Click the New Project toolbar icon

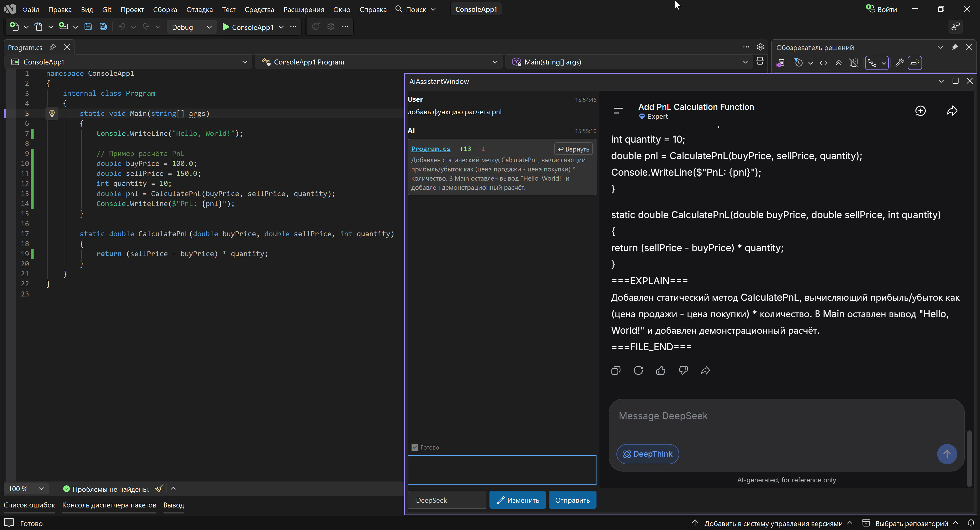tap(14, 27)
